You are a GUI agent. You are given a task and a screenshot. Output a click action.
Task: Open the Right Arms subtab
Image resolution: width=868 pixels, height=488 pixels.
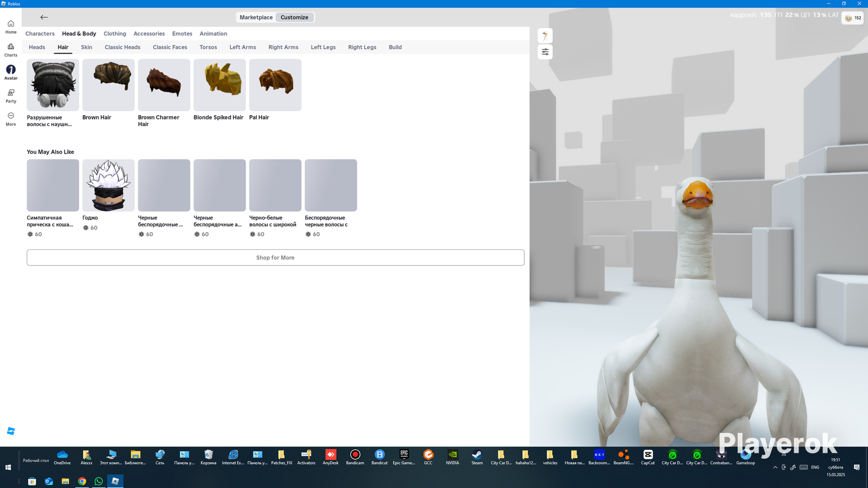[x=283, y=47]
